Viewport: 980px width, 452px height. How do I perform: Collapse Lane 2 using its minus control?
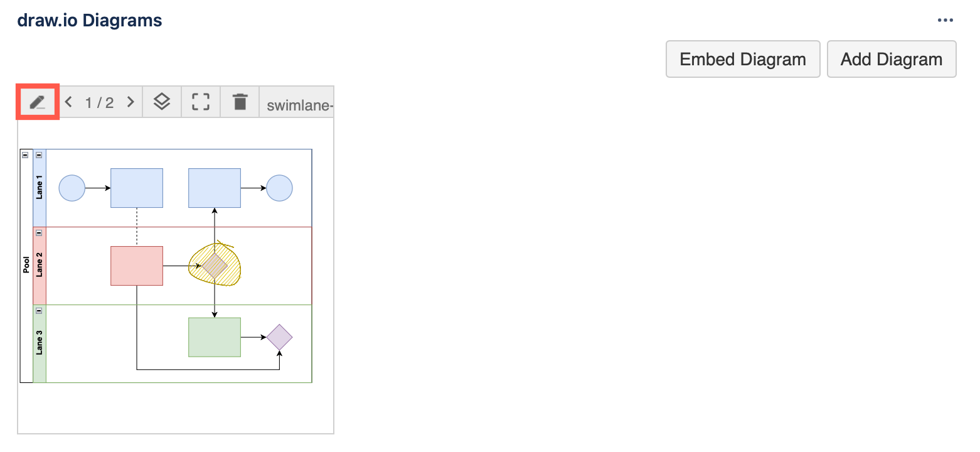[x=39, y=232]
